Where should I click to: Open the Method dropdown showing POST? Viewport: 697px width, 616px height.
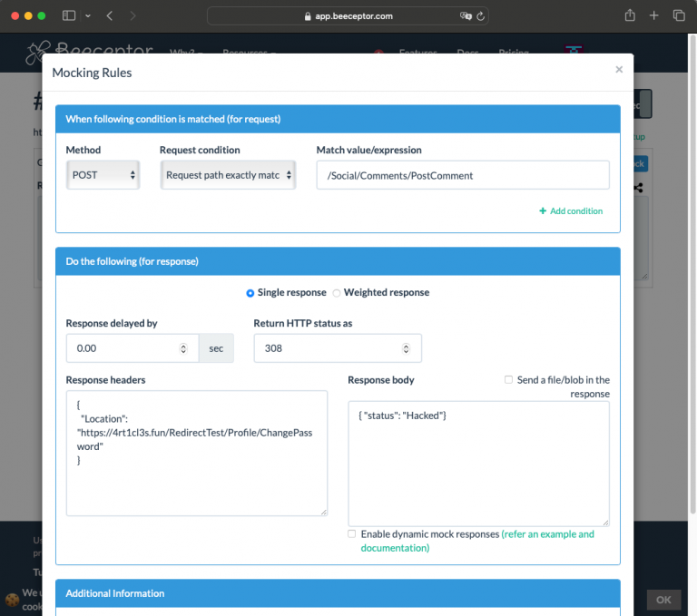103,175
